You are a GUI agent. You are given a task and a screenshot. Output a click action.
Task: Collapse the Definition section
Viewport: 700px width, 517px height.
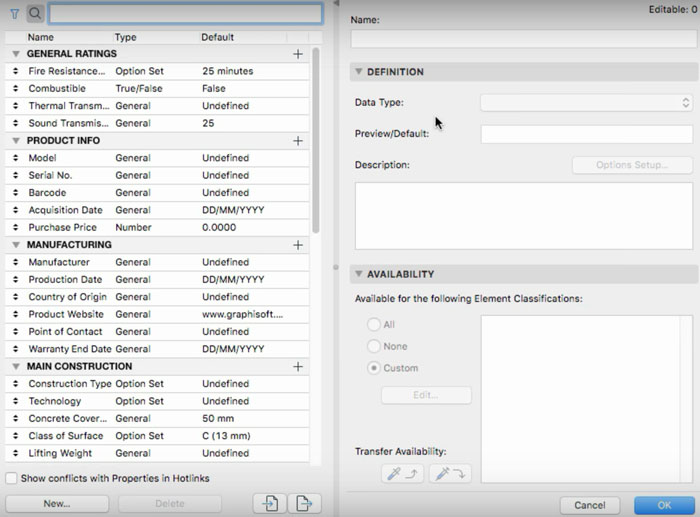(359, 72)
